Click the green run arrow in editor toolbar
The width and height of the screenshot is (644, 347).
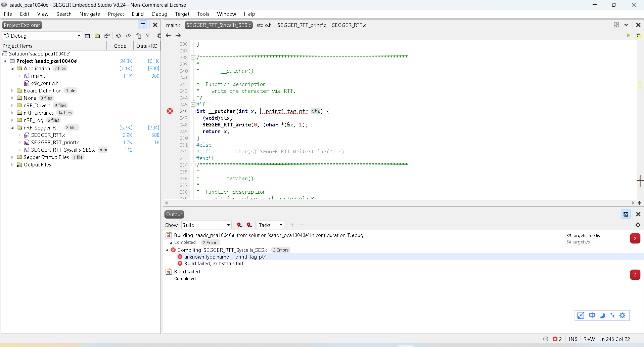tap(628, 35)
